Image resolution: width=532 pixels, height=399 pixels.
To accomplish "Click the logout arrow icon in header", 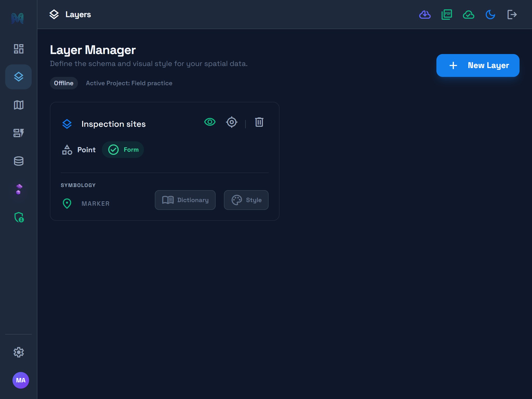I will click(512, 15).
